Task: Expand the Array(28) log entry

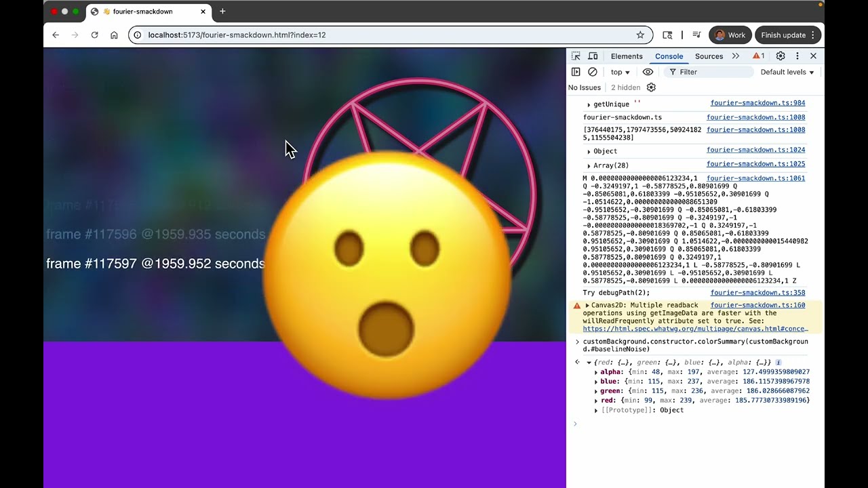Action: click(x=589, y=165)
